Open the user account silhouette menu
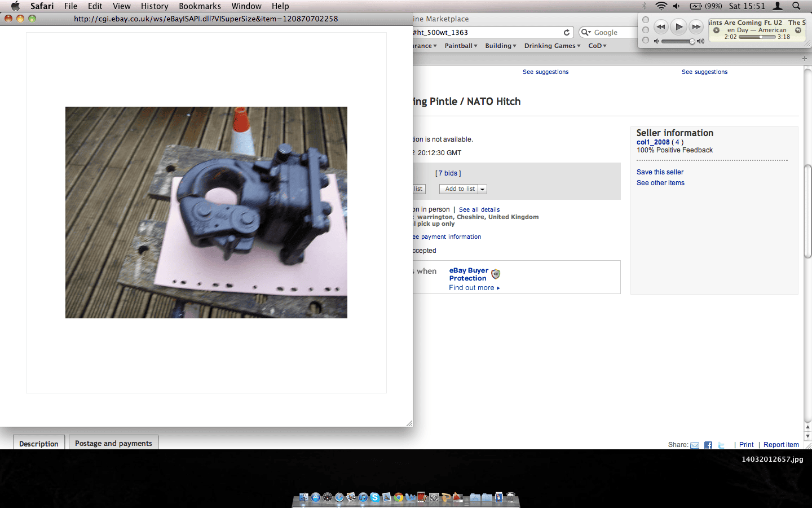812x508 pixels. [x=778, y=6]
